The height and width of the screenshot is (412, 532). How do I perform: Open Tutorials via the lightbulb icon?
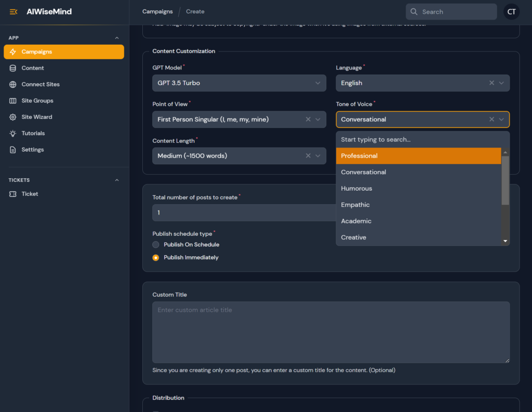pyautogui.click(x=13, y=134)
